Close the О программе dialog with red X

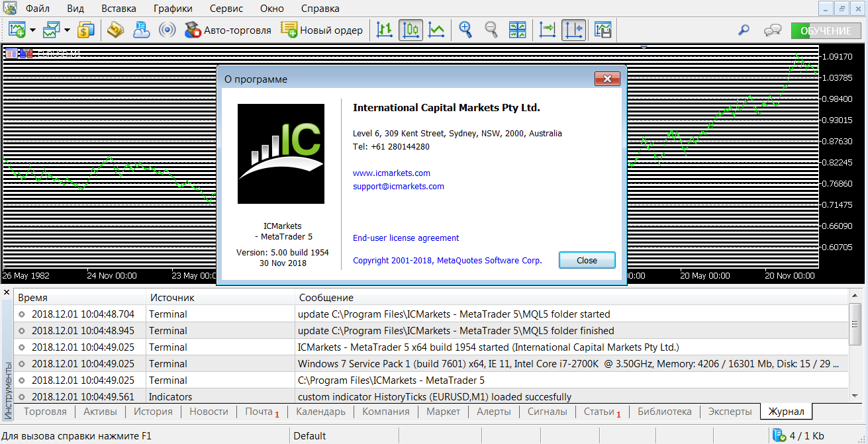click(606, 79)
